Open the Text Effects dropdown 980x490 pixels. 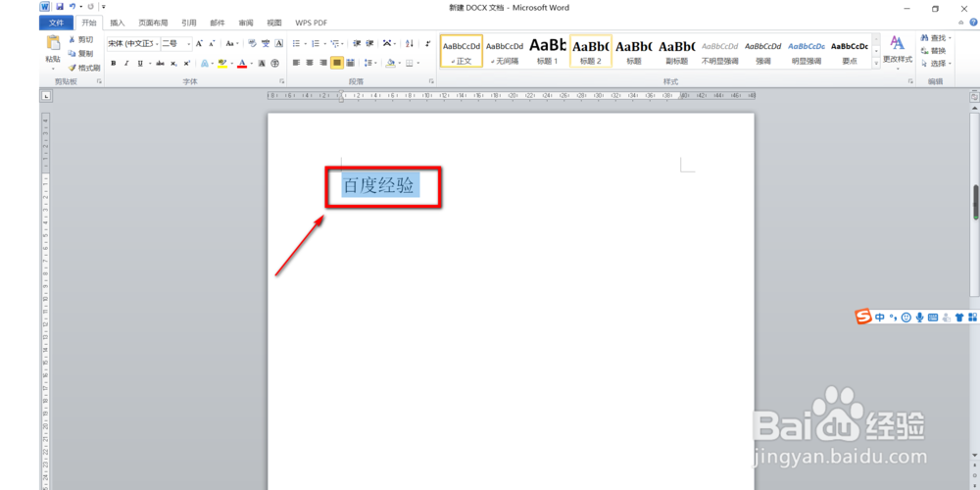(x=213, y=63)
